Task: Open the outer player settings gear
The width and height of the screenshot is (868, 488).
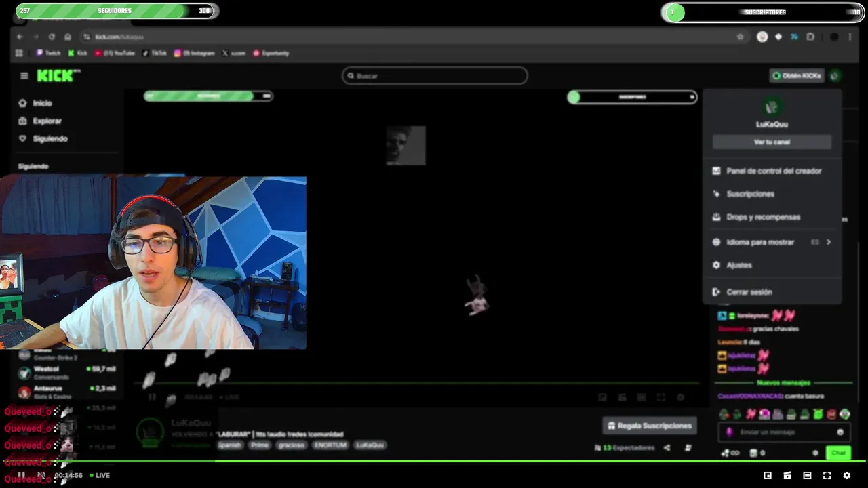Action: click(846, 476)
